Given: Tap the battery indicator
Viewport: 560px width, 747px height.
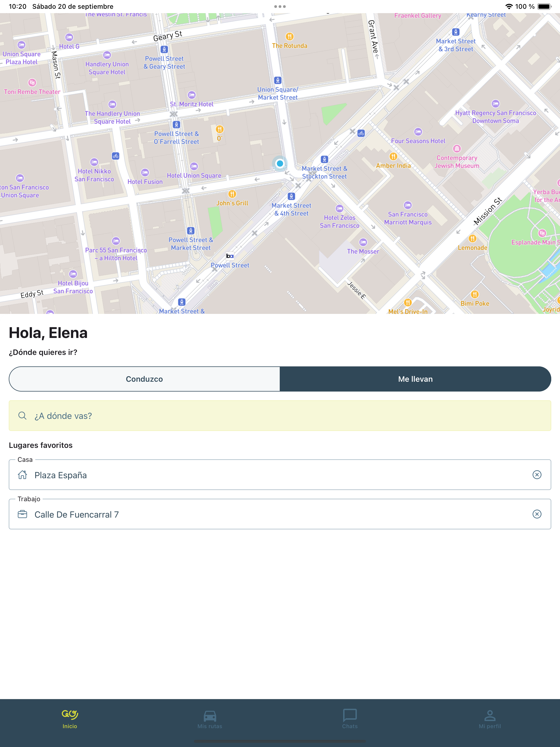Looking at the screenshot, I should pos(544,6).
